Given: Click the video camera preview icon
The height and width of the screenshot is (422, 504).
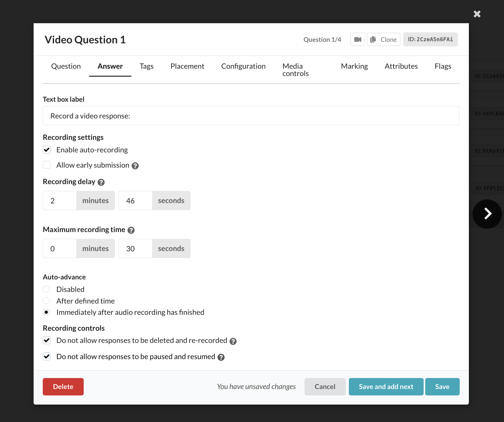Looking at the screenshot, I should [x=357, y=39].
